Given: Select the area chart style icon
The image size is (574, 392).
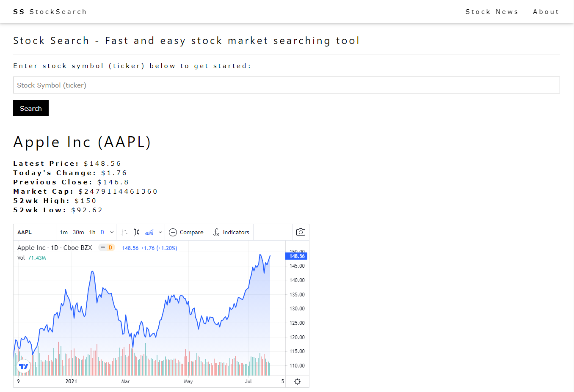Looking at the screenshot, I should (149, 232).
